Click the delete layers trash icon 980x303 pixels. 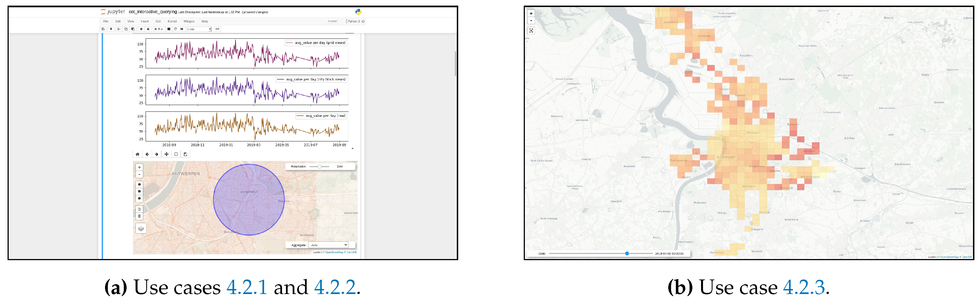pyautogui.click(x=139, y=216)
